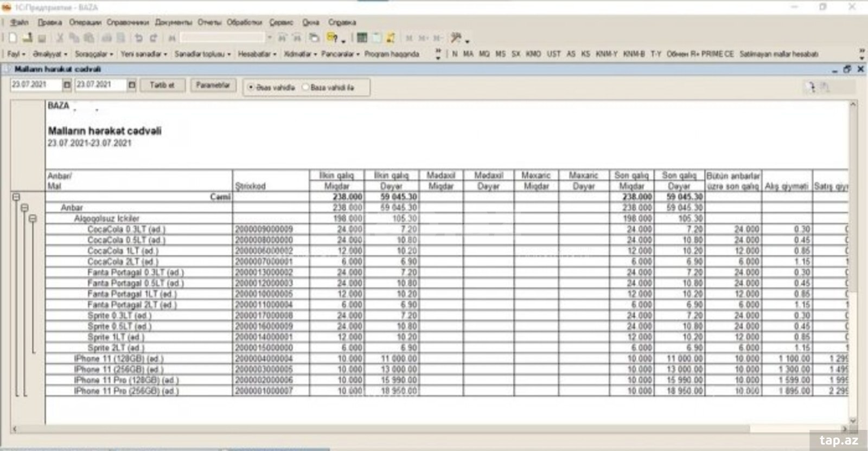Click the Undo arrow icon
Image resolution: width=868 pixels, height=451 pixels.
click(x=139, y=38)
